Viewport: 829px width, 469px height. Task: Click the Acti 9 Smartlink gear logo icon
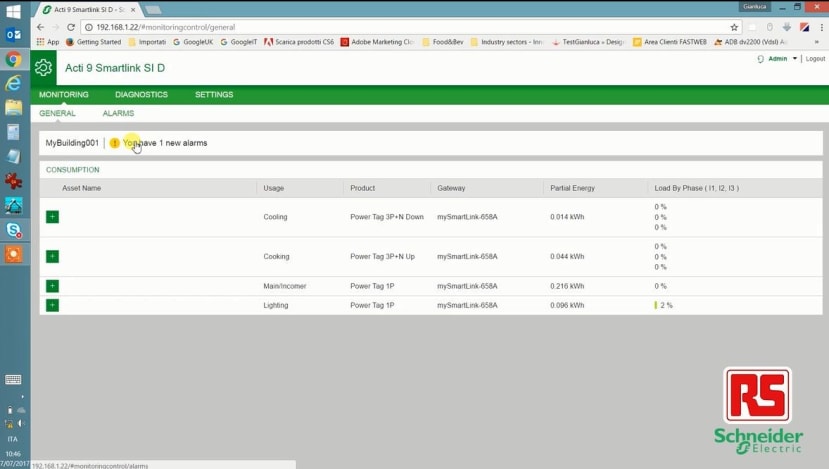point(43,68)
